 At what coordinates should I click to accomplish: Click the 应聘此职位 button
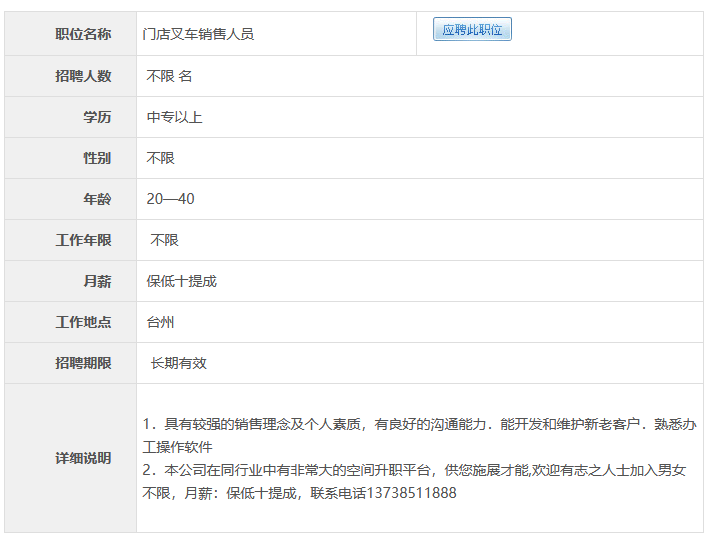[472, 30]
